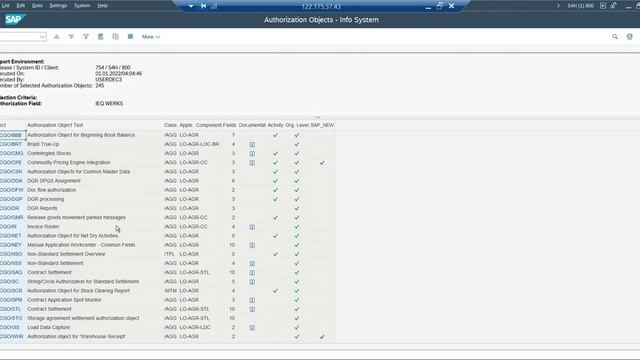Open documentation for Brazil True-Up
Image resolution: width=640 pixels, height=360 pixels.
pyautogui.click(x=252, y=144)
